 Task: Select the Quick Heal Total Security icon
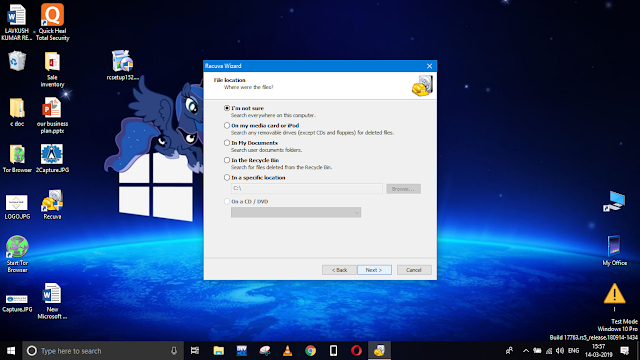[x=52, y=22]
